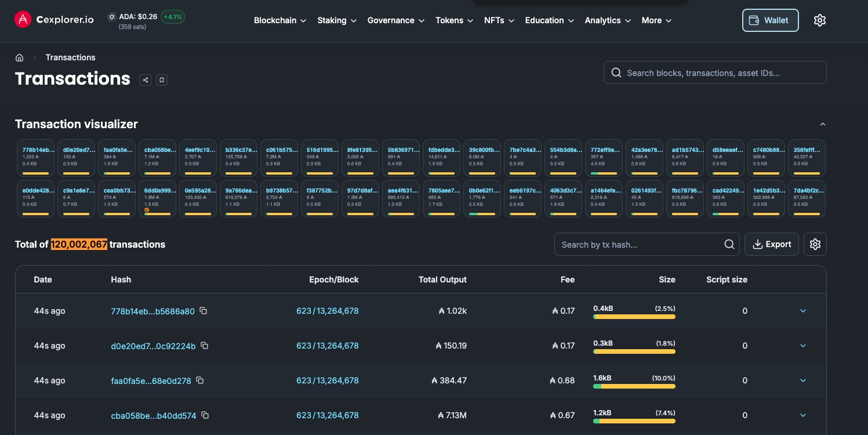The height and width of the screenshot is (435, 868).
Task: Collapse the Transaction visualizer section
Action: point(822,124)
